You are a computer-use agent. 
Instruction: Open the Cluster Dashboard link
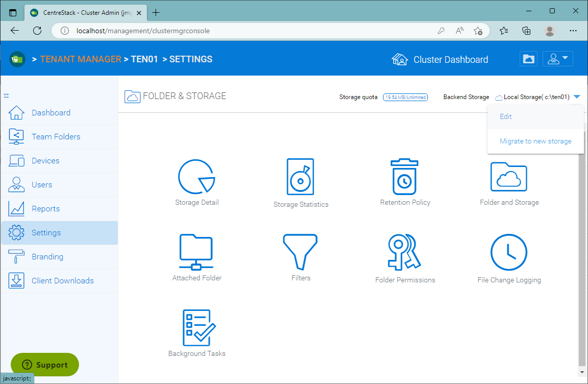pos(451,60)
